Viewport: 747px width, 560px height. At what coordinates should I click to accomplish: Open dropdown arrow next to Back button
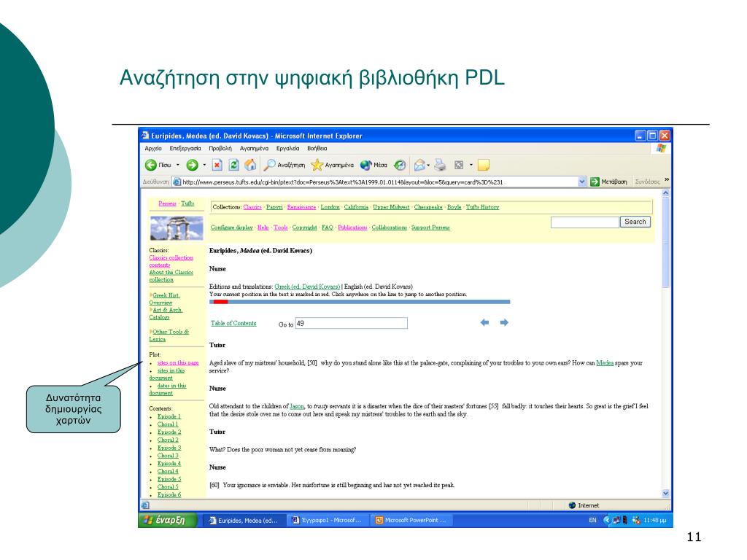(x=178, y=166)
